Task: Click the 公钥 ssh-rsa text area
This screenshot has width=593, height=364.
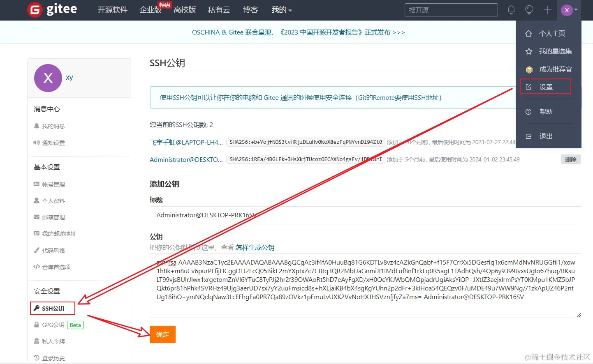Action: (366, 286)
